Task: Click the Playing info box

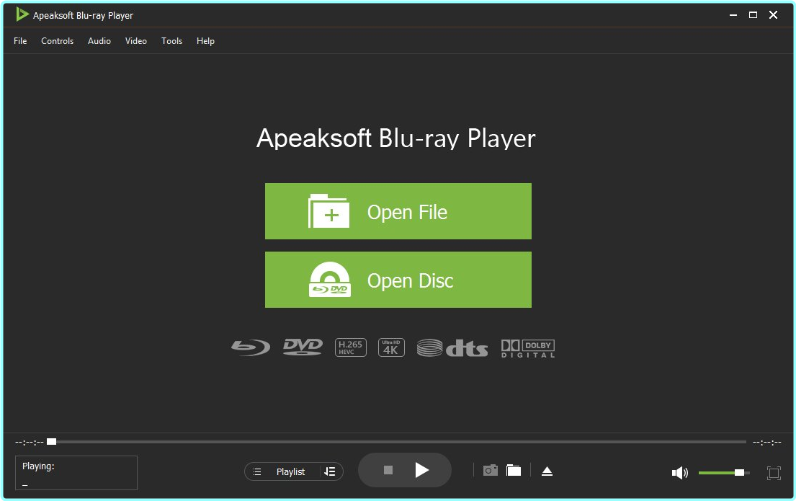Action: (x=76, y=473)
